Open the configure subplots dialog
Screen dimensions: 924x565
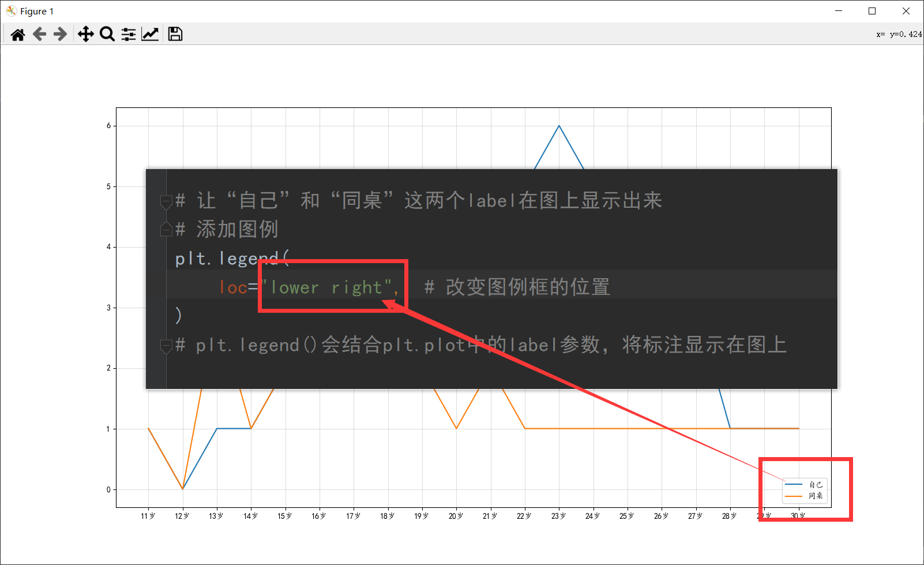click(129, 35)
